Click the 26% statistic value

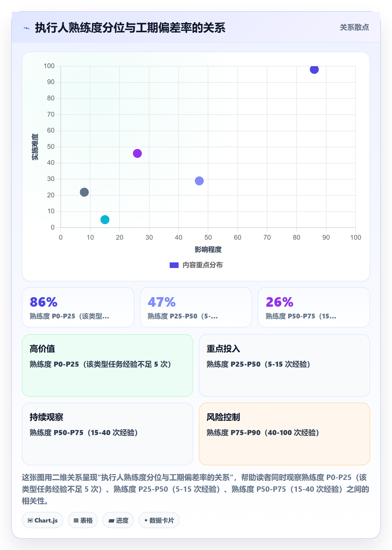click(x=279, y=302)
